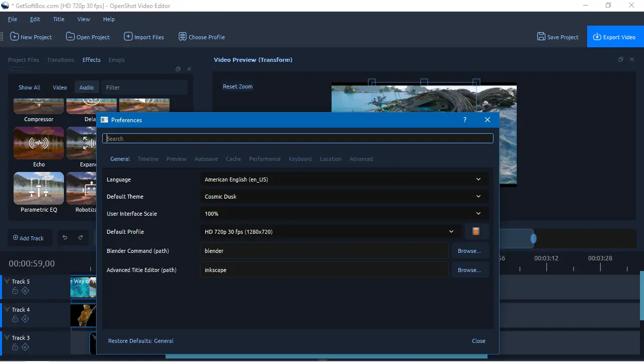This screenshot has height=362, width=644.
Task: Select the Expander effect thumbnail
Action: pos(81,143)
